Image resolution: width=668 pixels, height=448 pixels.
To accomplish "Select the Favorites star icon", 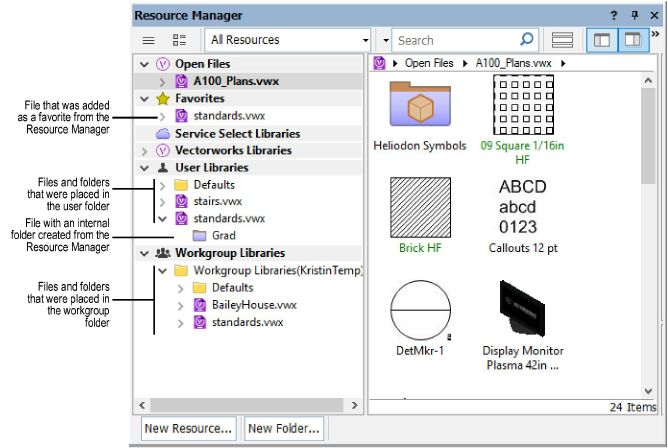I will click(x=163, y=99).
